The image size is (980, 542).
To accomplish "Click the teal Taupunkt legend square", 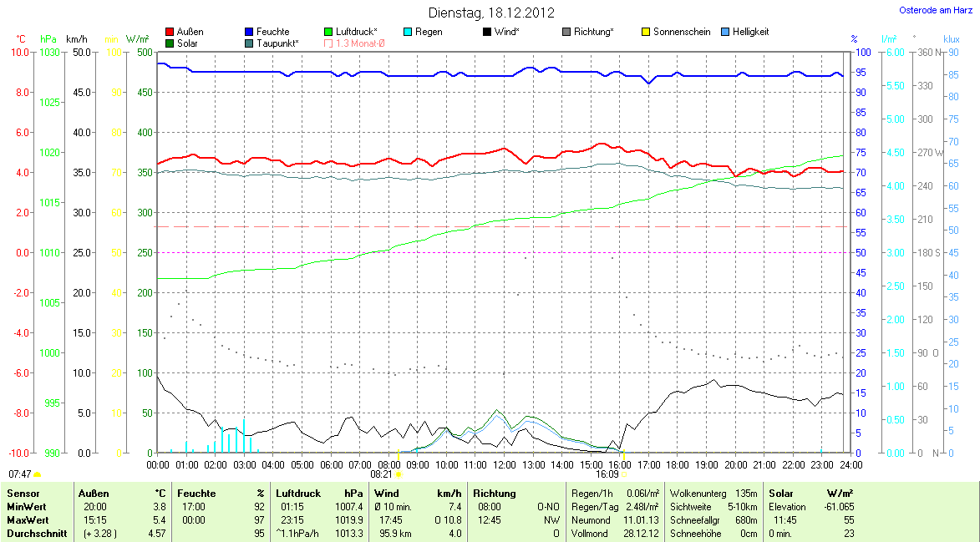I will [x=250, y=43].
